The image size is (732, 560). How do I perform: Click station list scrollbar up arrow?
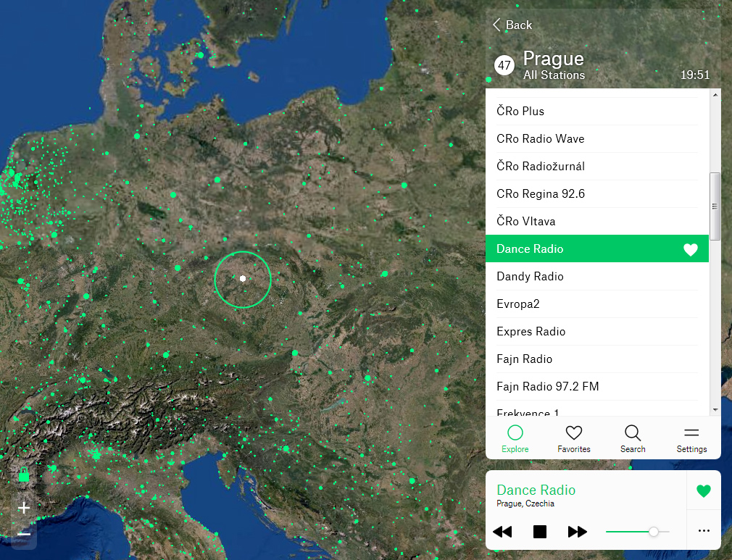click(x=715, y=95)
